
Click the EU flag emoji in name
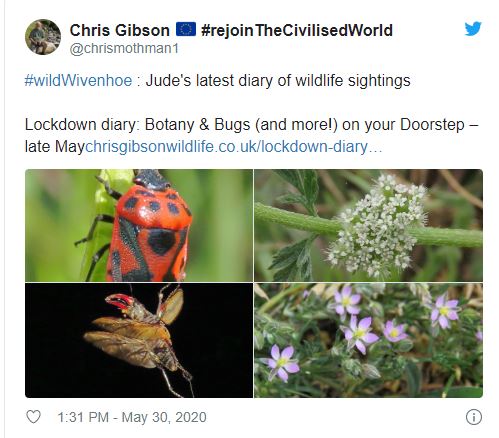point(186,29)
